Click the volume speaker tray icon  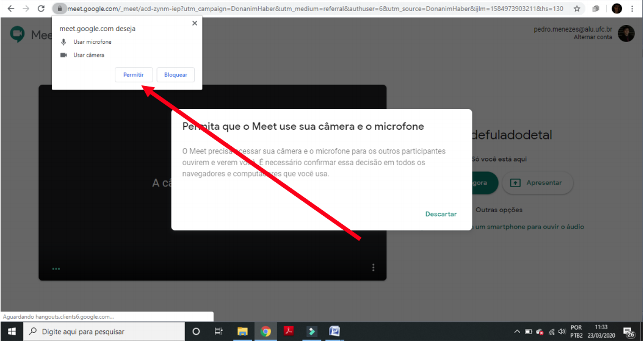point(562,332)
